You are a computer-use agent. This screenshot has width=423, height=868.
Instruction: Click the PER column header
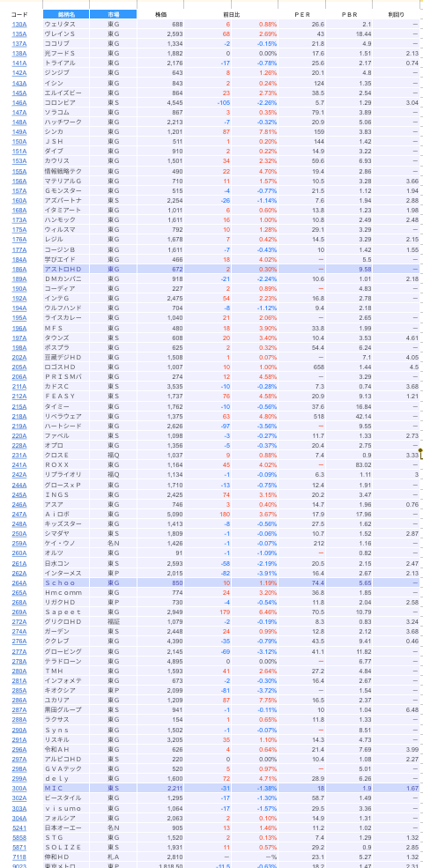point(301,14)
